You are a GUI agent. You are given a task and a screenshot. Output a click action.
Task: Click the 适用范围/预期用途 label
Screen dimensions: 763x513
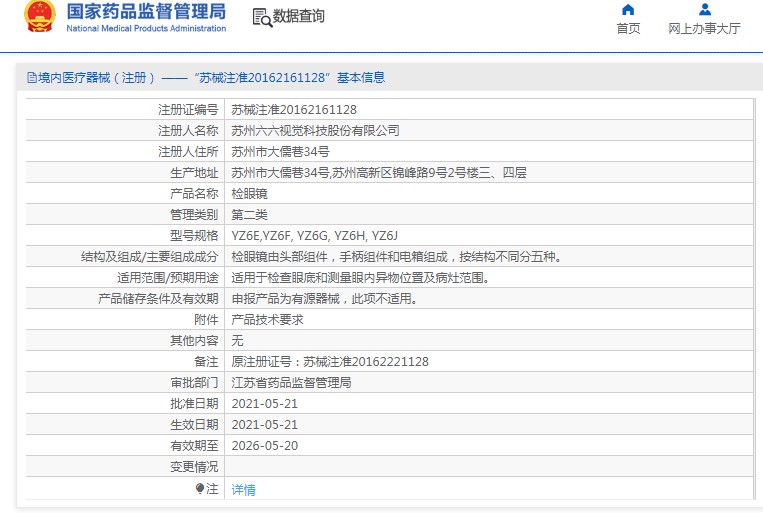tap(167, 277)
